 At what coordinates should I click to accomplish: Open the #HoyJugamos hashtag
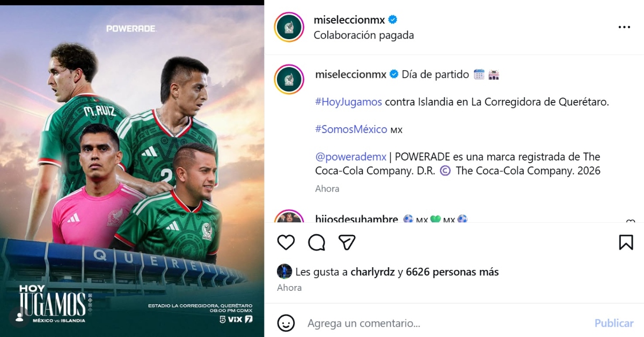pos(349,102)
